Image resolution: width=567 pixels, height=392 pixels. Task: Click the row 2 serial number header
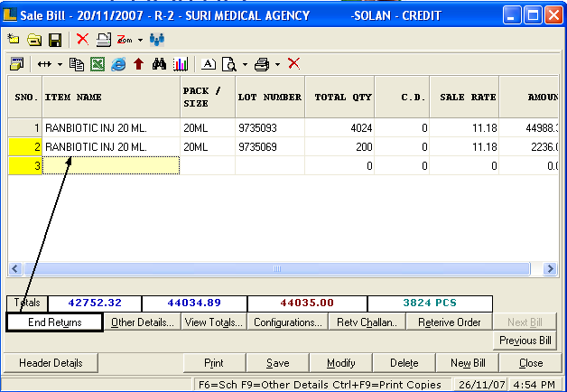tap(25, 147)
